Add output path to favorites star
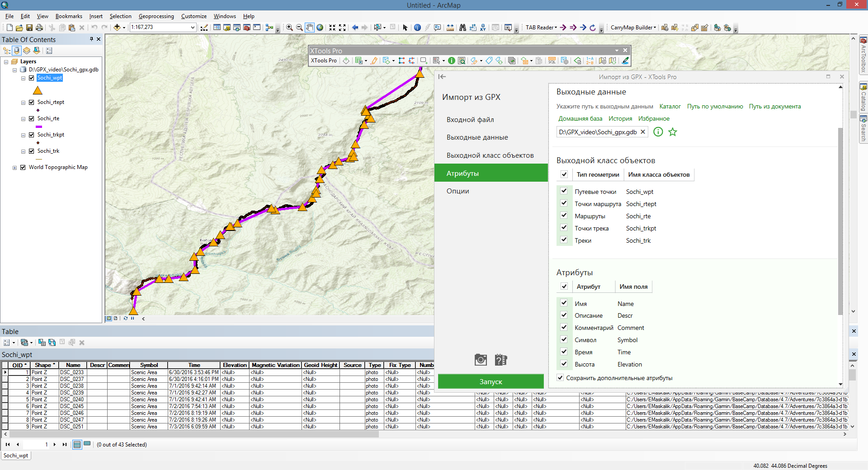The width and height of the screenshot is (868, 470). [673, 132]
